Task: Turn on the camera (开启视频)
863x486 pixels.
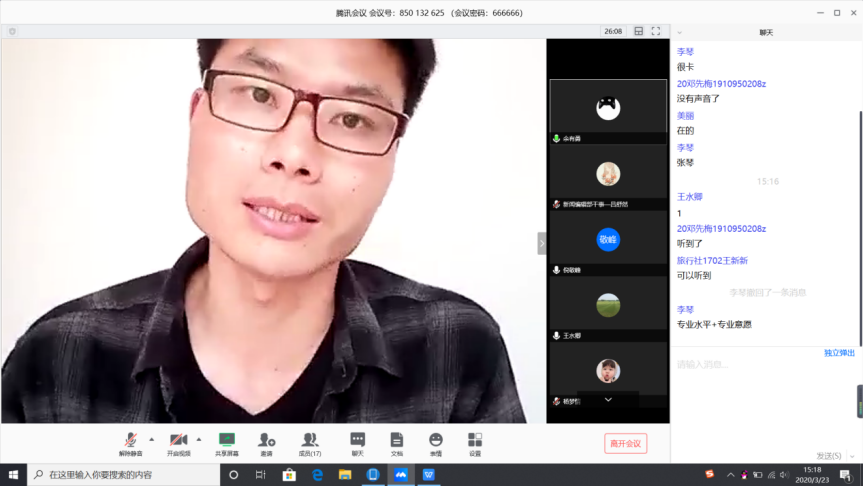Action: (x=178, y=441)
